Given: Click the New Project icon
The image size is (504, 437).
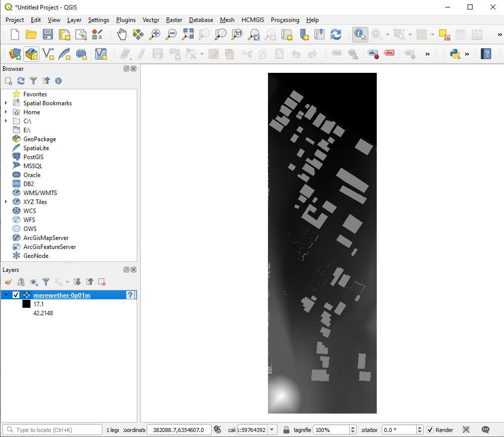Looking at the screenshot, I should [15, 34].
